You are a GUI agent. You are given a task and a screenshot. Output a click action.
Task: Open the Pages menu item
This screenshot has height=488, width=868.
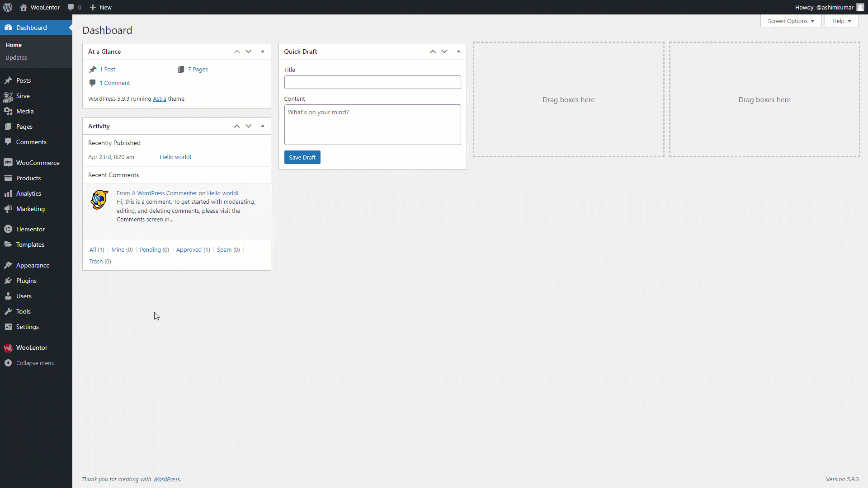tap(24, 127)
